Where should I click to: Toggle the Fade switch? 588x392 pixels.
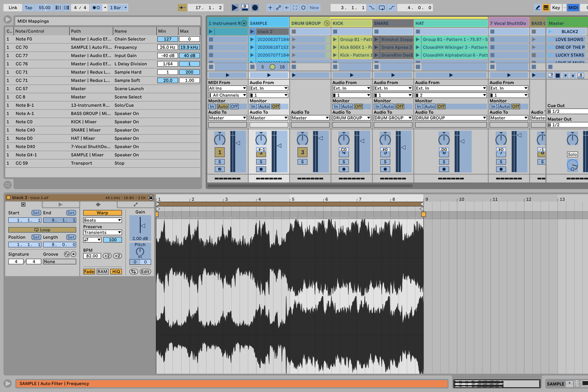click(89, 271)
